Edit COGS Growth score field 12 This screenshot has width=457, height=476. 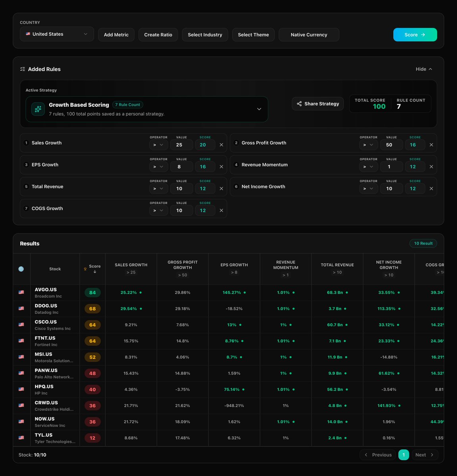205,210
